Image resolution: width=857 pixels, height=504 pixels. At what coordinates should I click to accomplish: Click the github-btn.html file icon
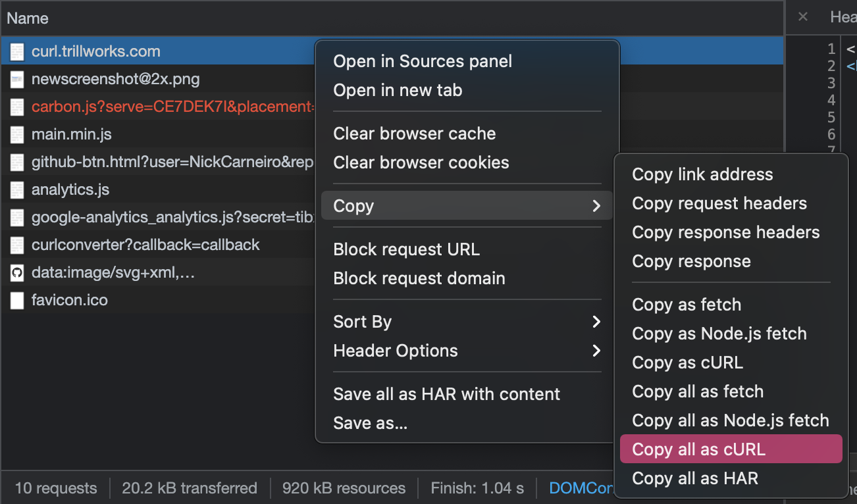[18, 162]
